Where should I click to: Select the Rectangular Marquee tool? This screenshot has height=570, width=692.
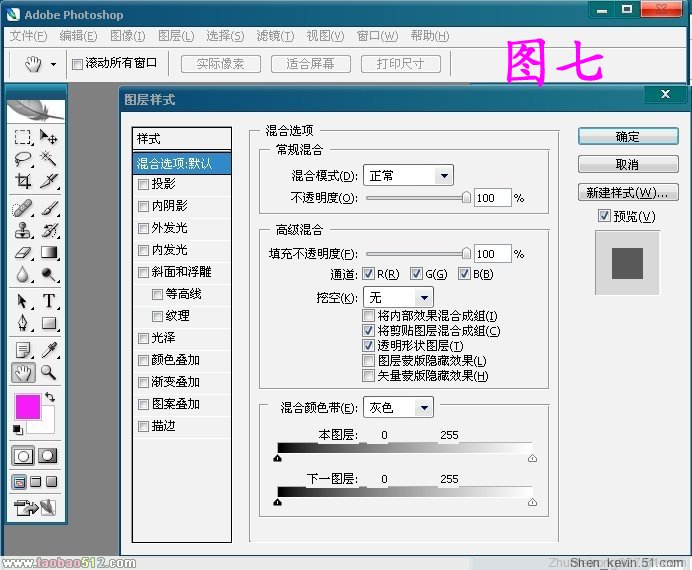23,137
